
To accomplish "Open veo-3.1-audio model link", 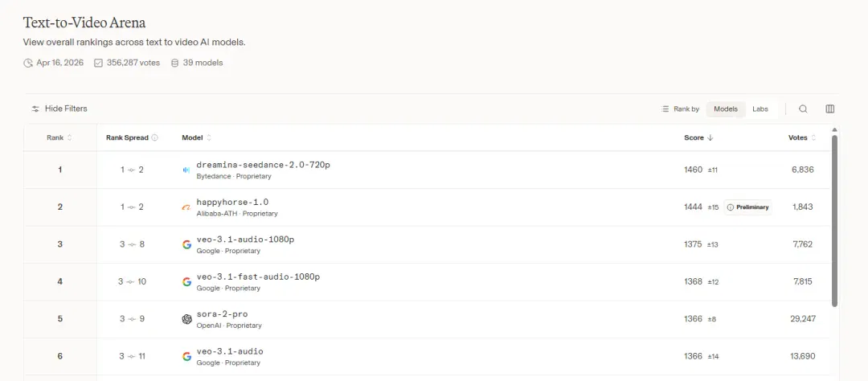I will [230, 351].
